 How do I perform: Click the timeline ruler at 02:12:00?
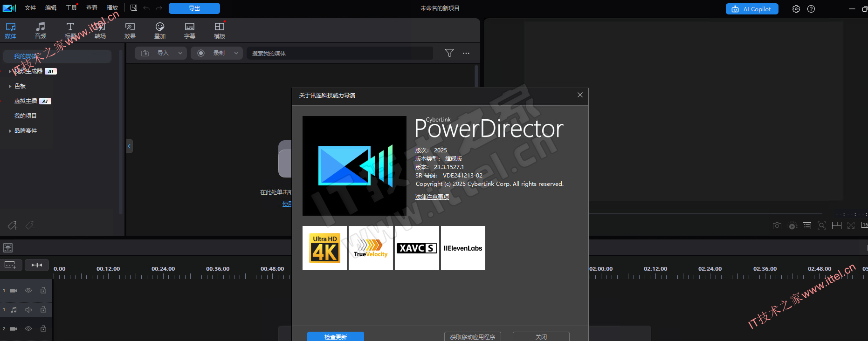pos(655,269)
